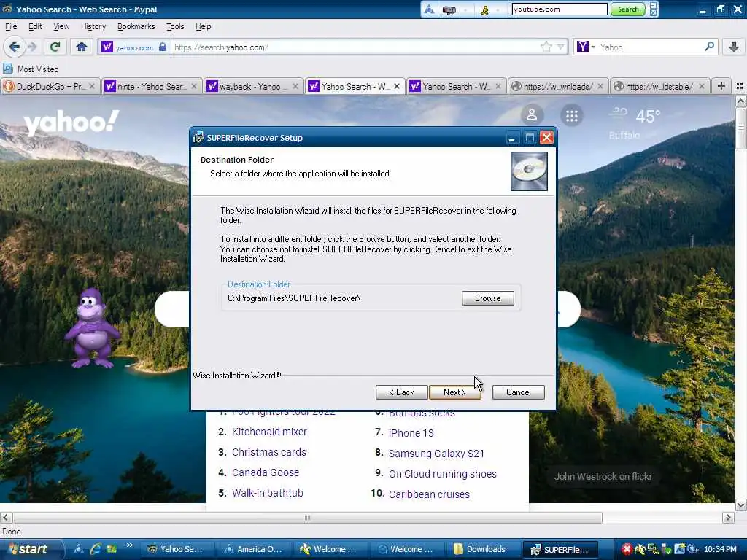
Task: Click the padlock site security icon
Action: pyautogui.click(x=163, y=47)
